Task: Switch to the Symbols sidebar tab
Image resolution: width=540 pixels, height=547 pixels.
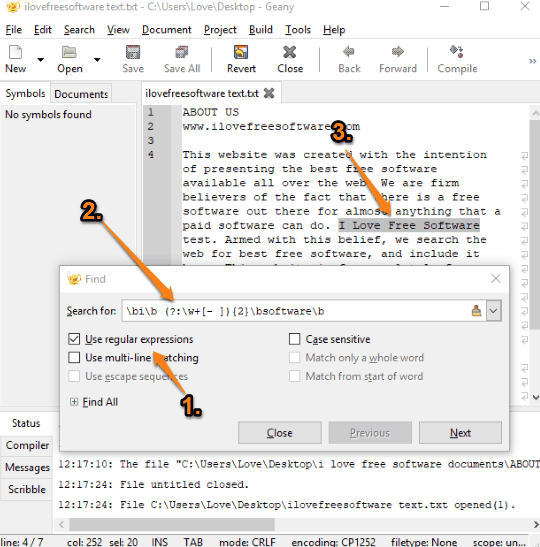Action: pos(25,93)
